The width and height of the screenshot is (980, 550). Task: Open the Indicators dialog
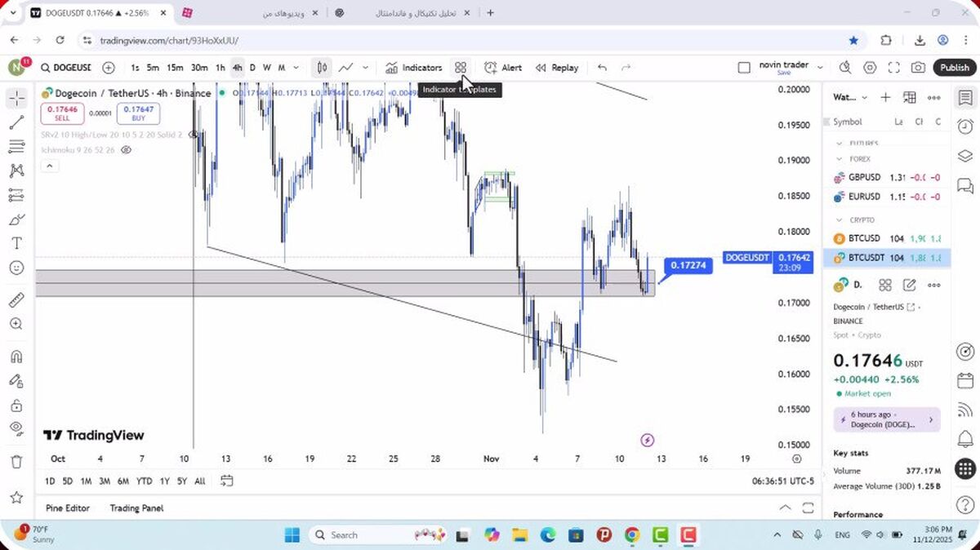click(x=414, y=68)
